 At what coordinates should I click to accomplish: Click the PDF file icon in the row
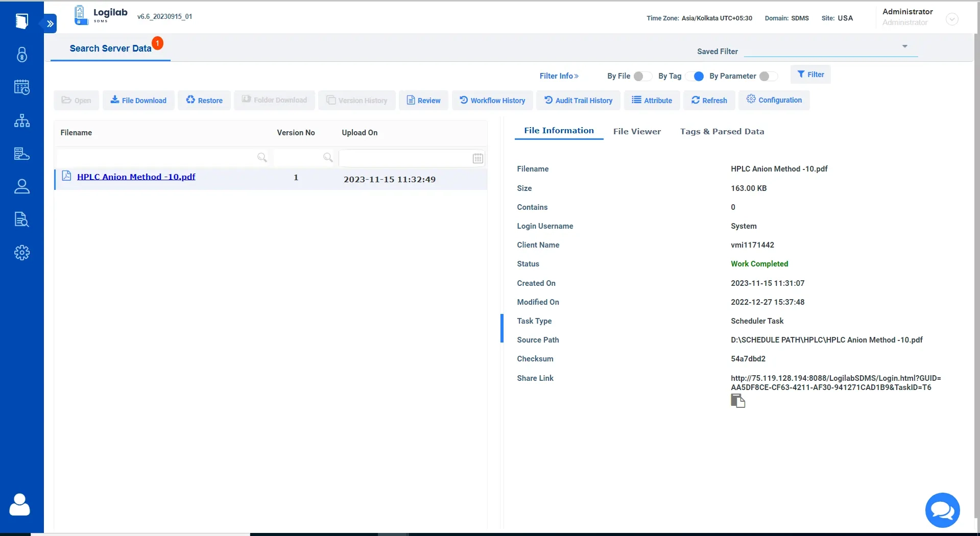click(x=66, y=176)
